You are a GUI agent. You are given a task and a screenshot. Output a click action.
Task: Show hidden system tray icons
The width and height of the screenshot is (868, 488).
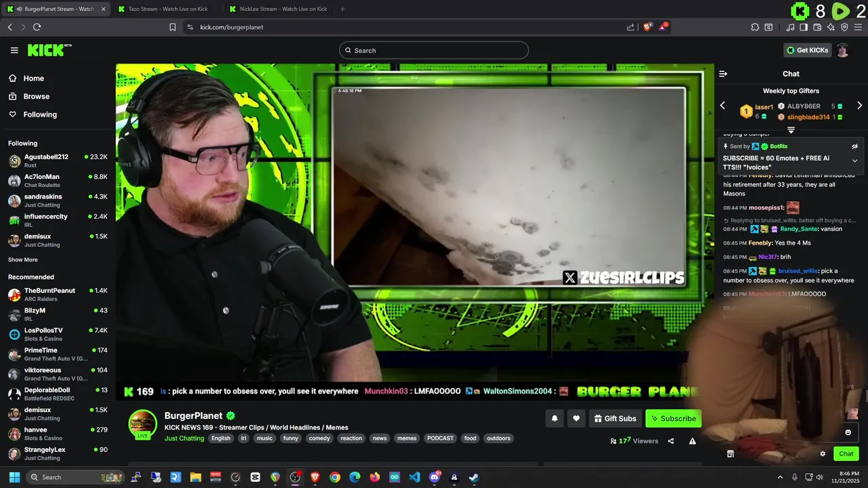coord(780,477)
